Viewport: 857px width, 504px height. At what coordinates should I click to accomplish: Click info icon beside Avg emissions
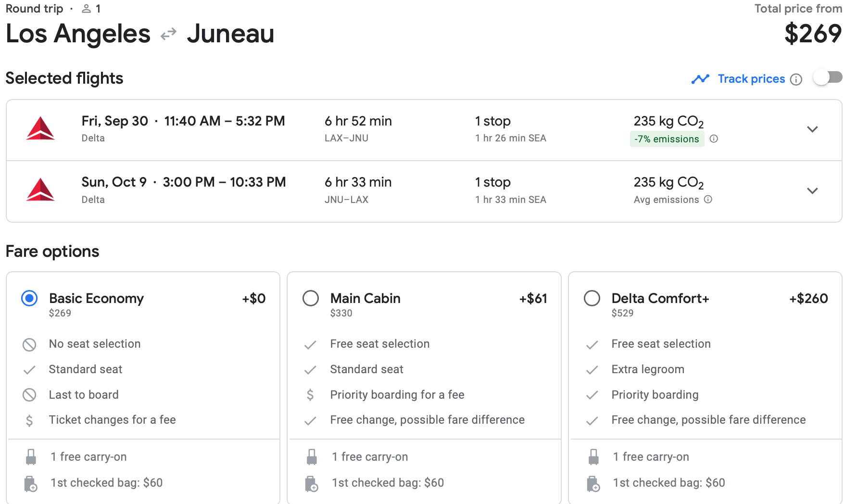(x=708, y=200)
